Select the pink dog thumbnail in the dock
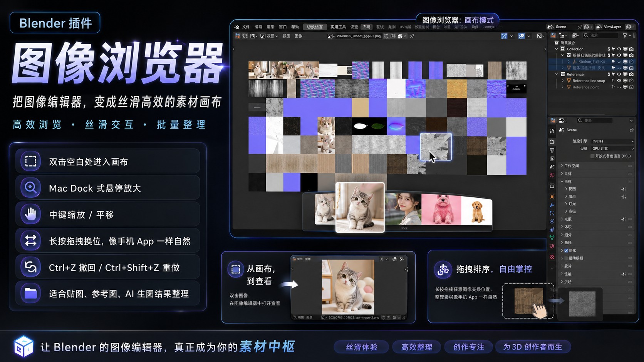644x362 pixels. (x=441, y=209)
